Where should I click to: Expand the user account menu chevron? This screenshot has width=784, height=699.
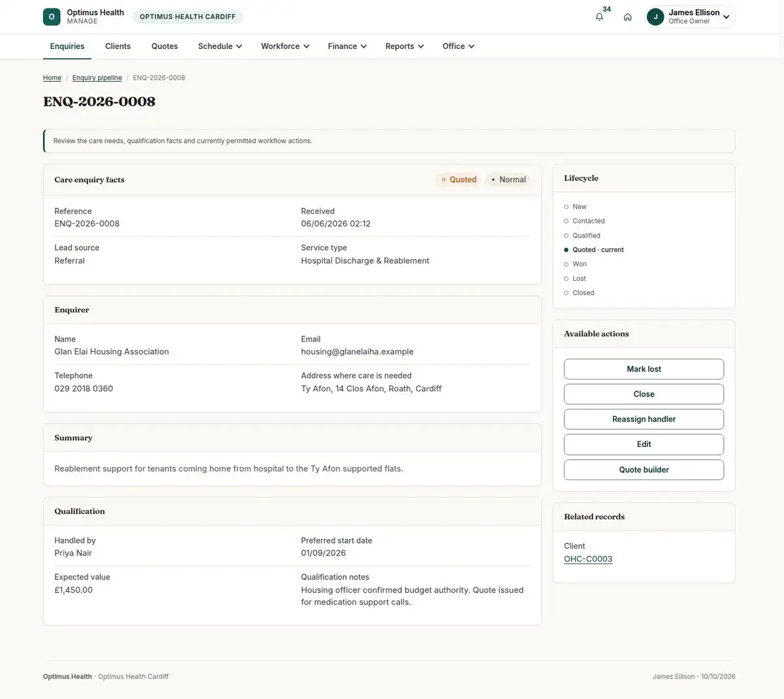click(x=726, y=17)
